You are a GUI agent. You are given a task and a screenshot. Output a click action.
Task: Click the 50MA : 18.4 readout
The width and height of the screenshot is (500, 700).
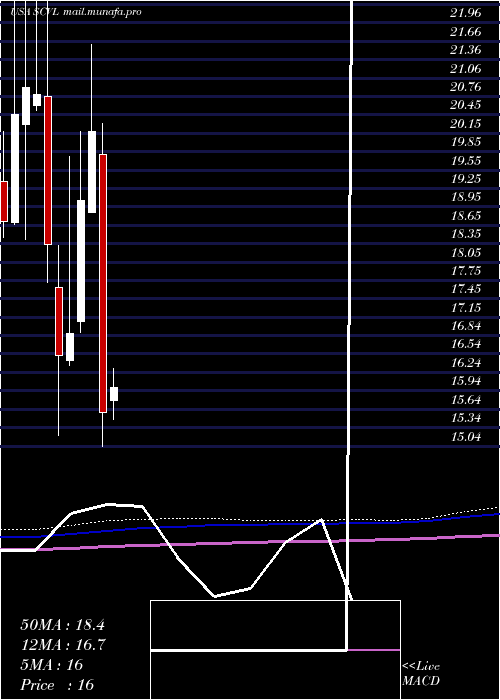point(62,625)
